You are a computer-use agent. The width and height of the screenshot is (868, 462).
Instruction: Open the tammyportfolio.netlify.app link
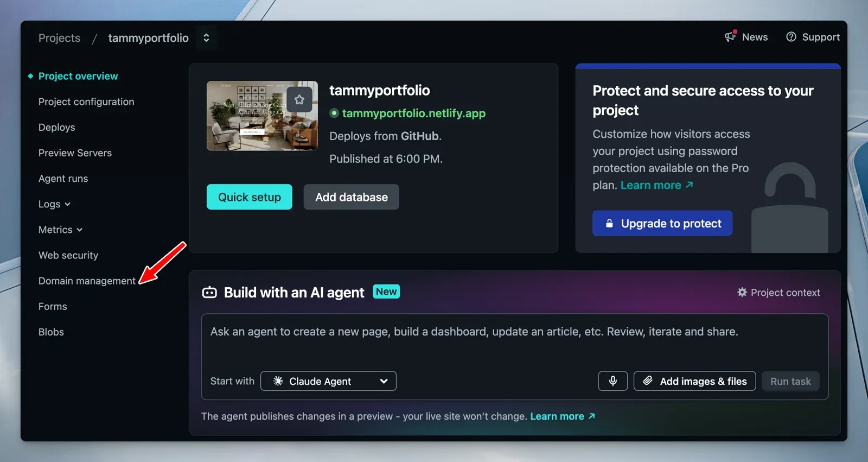413,113
